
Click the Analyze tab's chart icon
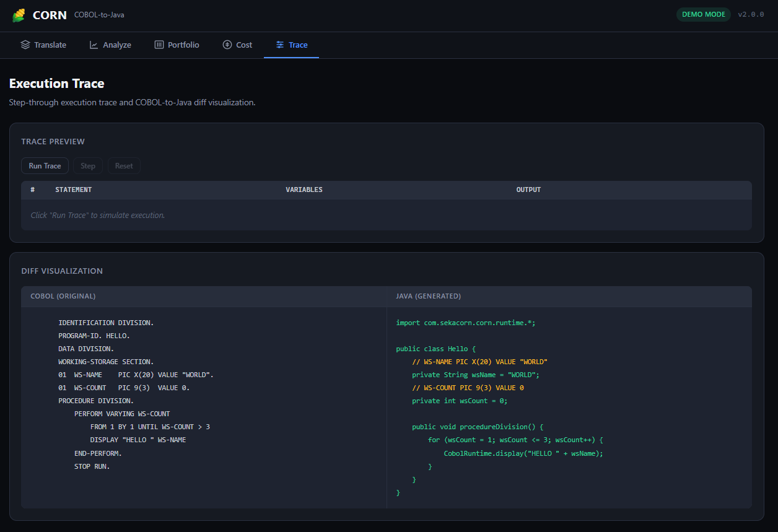94,45
